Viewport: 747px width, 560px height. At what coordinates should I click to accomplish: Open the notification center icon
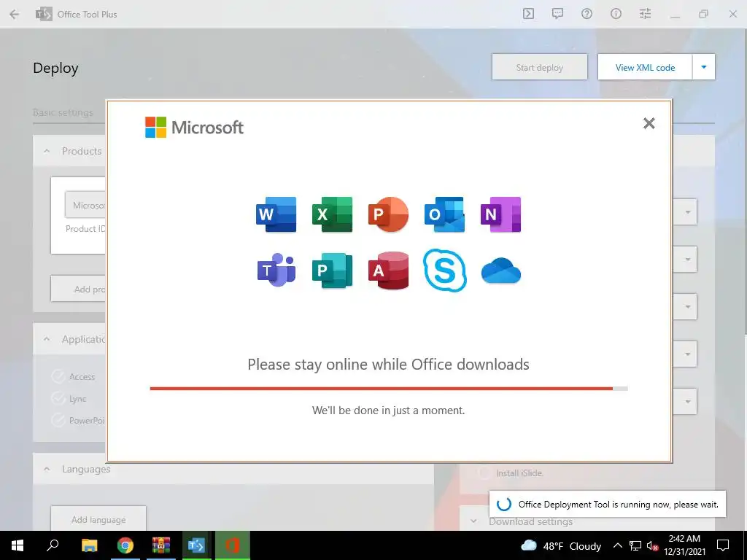click(x=723, y=545)
